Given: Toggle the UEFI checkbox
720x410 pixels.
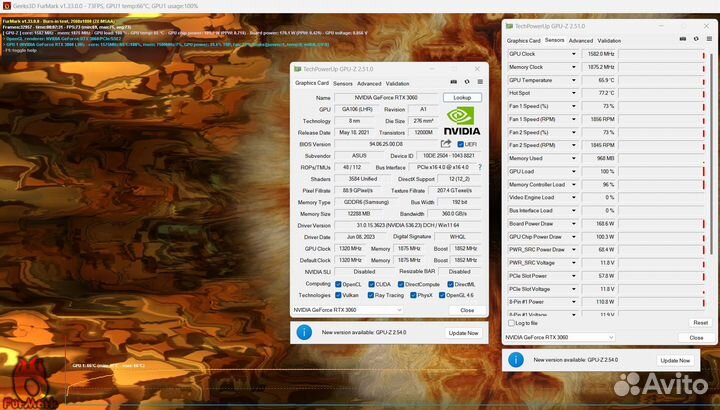Looking at the screenshot, I should pyautogui.click(x=461, y=144).
